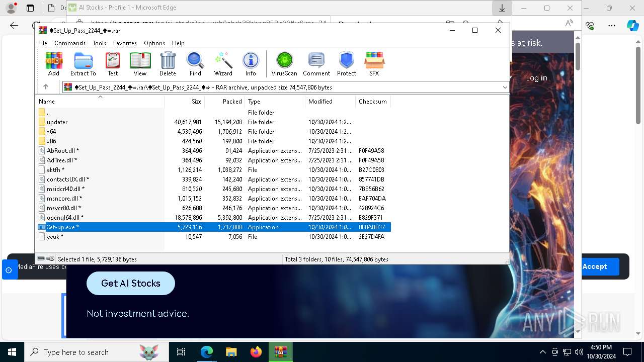Start VirusScan on the archive

284,64
